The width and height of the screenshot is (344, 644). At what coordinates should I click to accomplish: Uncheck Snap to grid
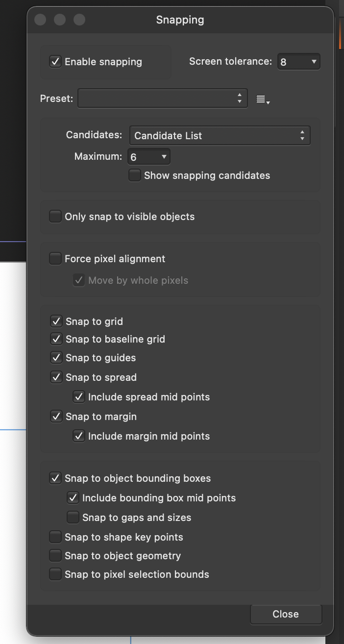click(x=56, y=321)
